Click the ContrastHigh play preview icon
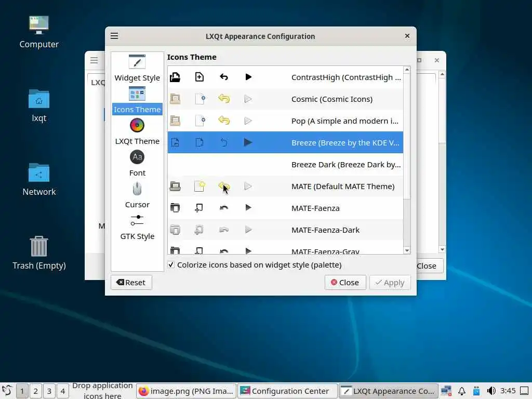This screenshot has height=399, width=532. [x=248, y=77]
